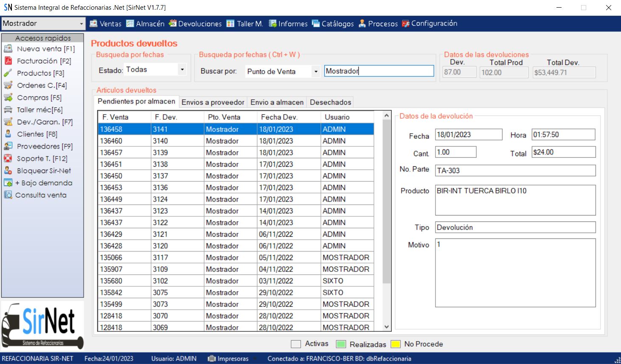Viewport: 621px width, 364px height.
Task: Click the Devoluciones menu icon
Action: pyautogui.click(x=172, y=23)
